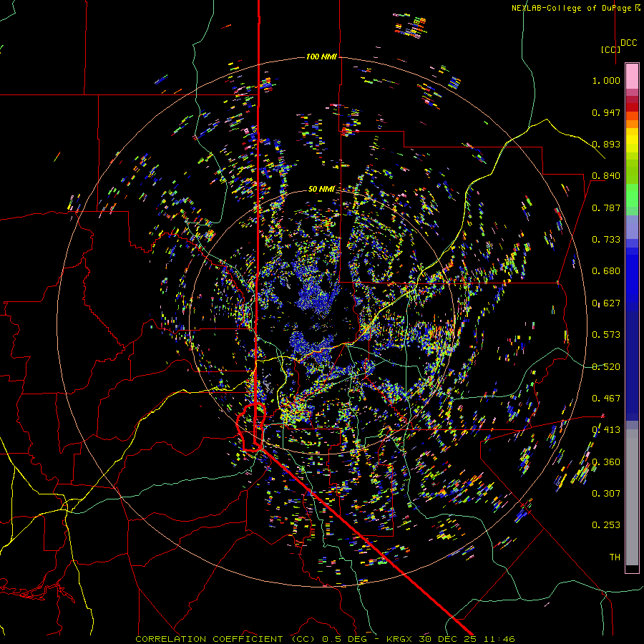Viewport: 644px width, 644px height.
Task: Click the KRGX 30 DEC 25 11:46 timestamp
Action: 451,639
